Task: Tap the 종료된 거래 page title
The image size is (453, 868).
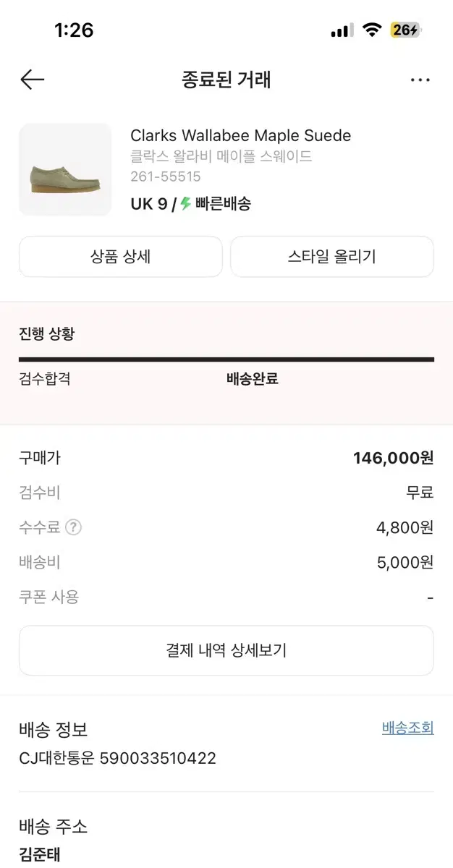Action: pos(226,80)
